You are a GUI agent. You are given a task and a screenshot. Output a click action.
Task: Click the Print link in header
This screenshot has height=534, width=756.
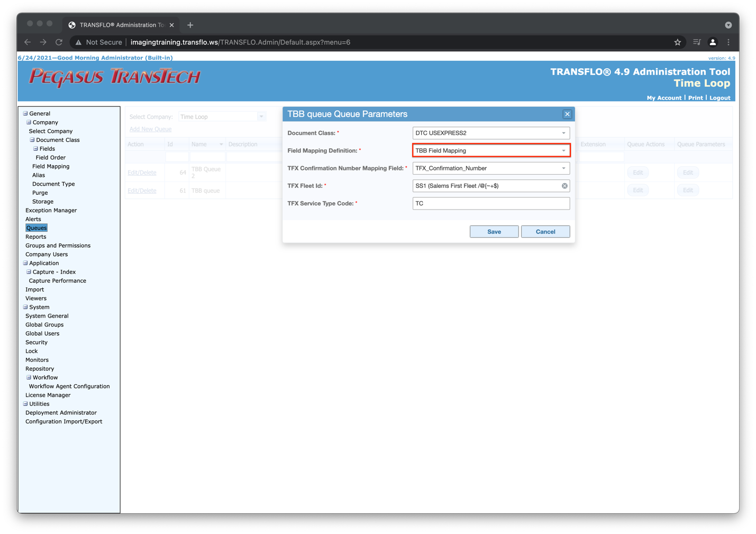(695, 98)
